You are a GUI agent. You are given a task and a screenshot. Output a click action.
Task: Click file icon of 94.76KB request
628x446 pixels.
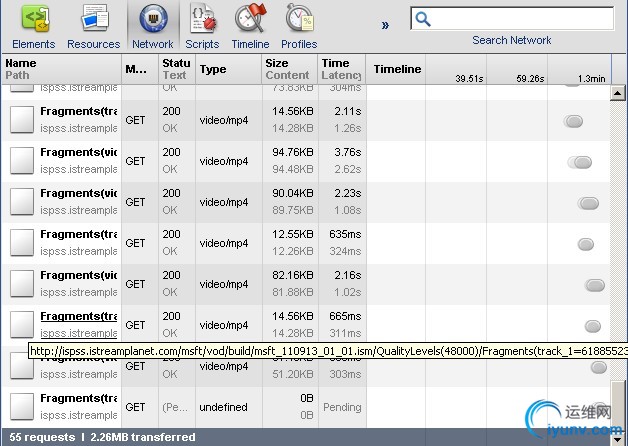tap(22, 161)
